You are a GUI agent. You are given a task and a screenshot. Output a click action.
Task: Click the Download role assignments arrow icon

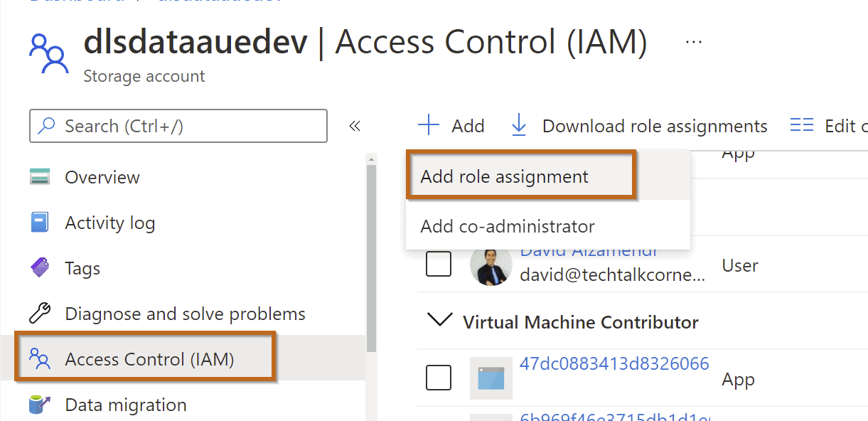[x=519, y=126]
